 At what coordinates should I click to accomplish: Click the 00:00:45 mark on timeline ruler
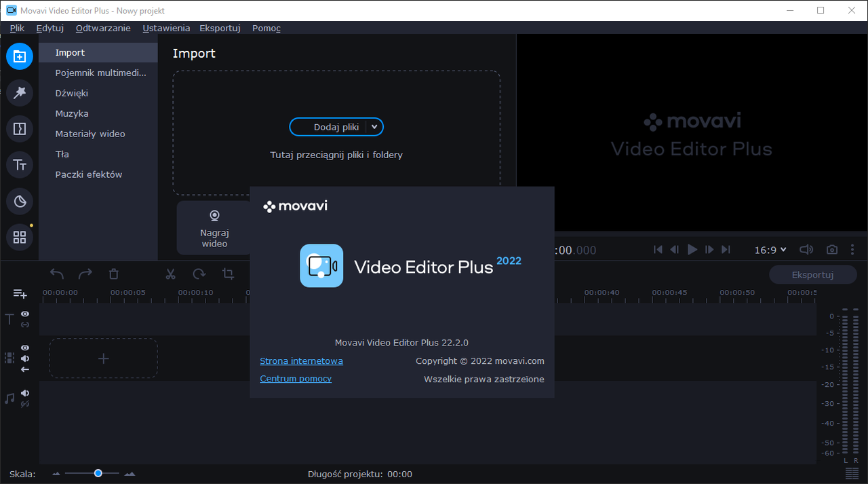670,293
